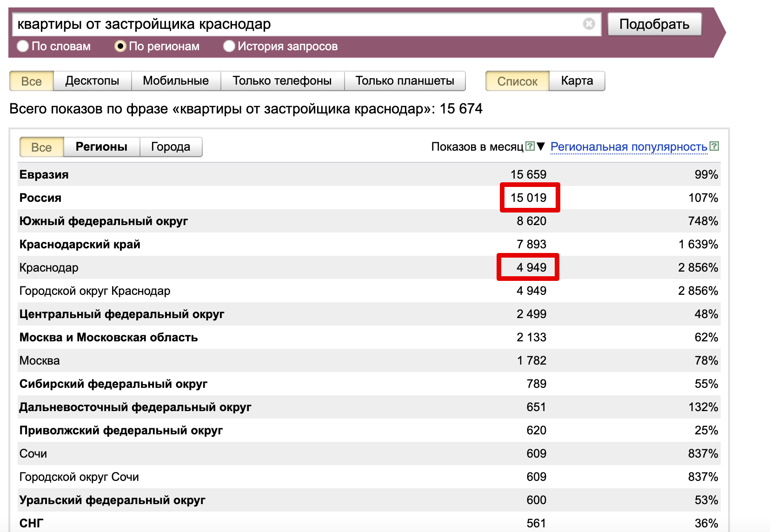Screen dimensions: 770x532
Task: Switch to the Все devices tab
Action: (x=32, y=81)
